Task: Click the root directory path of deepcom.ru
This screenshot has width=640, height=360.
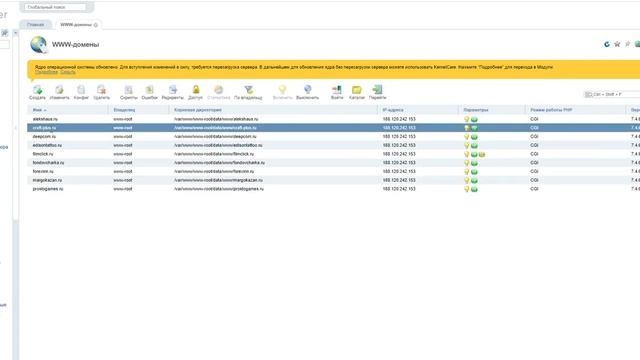Action: pyautogui.click(x=215, y=137)
